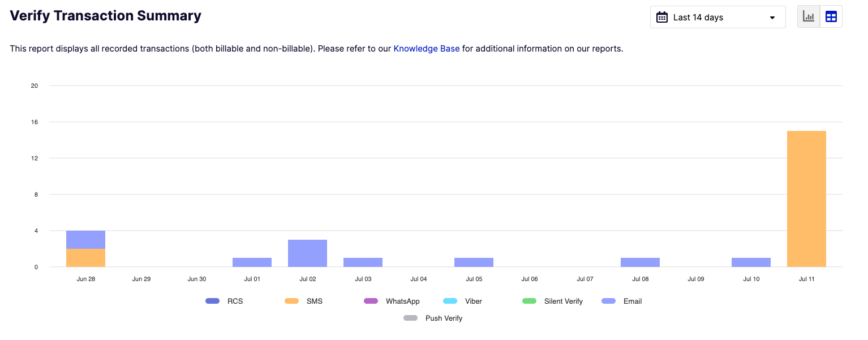This screenshot has height=340, width=868.
Task: Click the Email bar for Jul 08
Action: click(640, 262)
